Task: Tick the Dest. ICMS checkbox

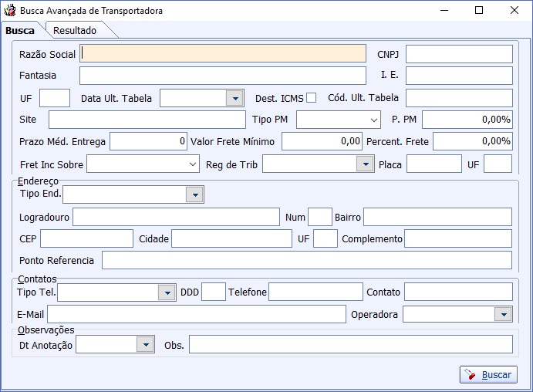Action: (x=311, y=98)
